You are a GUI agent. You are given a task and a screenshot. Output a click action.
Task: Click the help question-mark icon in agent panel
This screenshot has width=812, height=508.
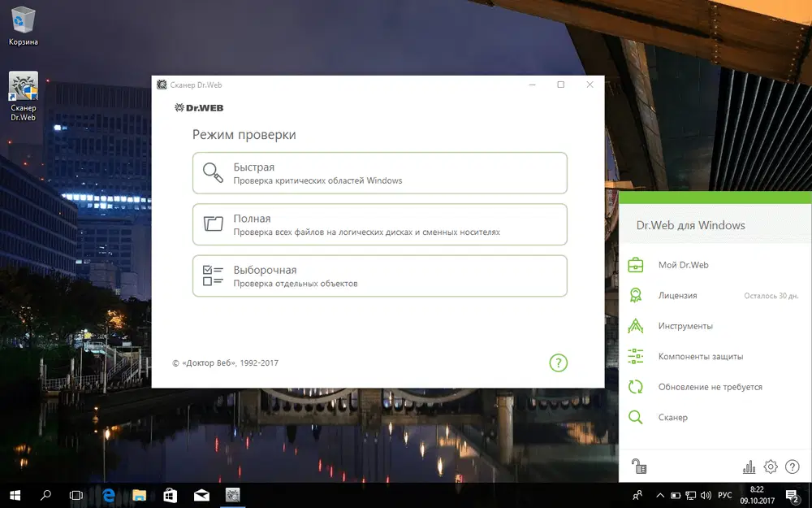(x=792, y=467)
